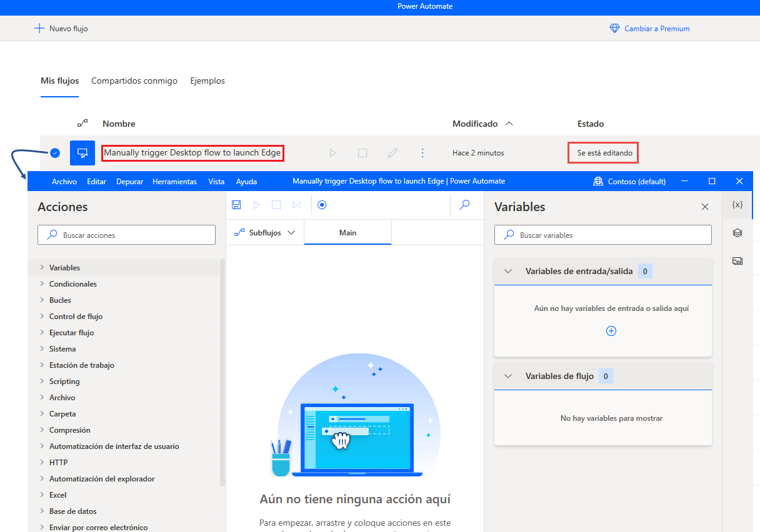Select the Main subflow tab
The image size is (760, 532).
pos(347,233)
